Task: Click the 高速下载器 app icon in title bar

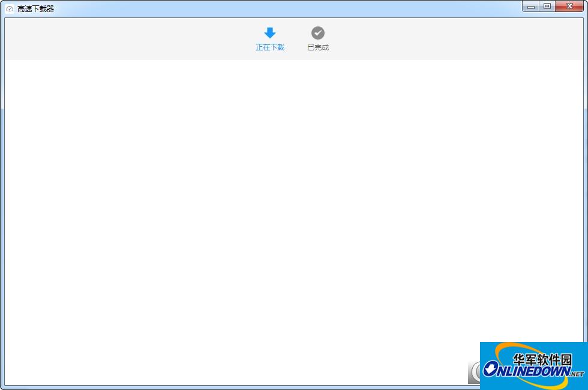Action: (x=10, y=8)
